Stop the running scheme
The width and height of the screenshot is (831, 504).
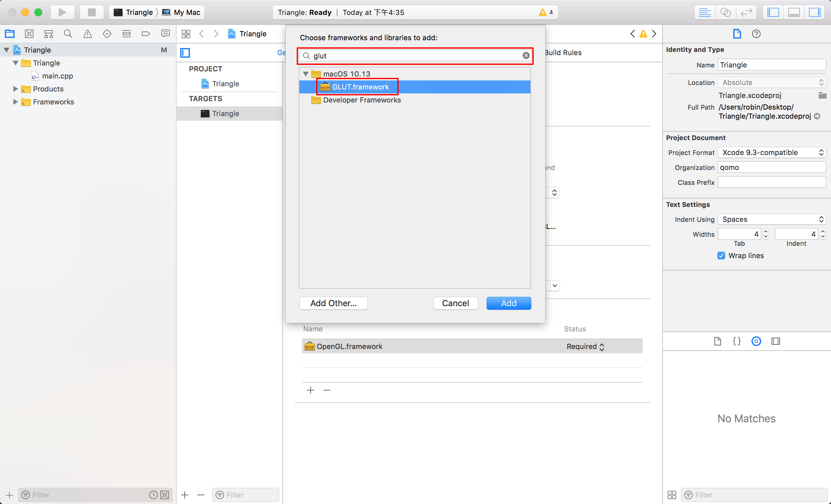point(92,12)
